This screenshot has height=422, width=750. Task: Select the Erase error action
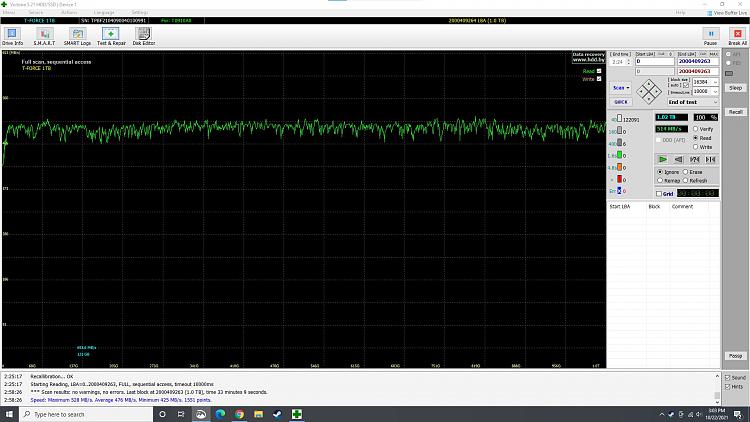click(693, 172)
